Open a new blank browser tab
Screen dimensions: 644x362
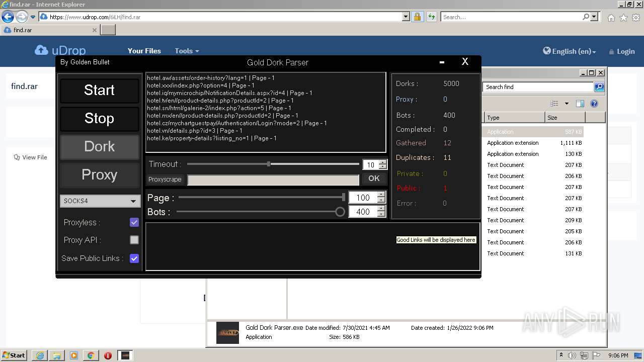[108, 30]
